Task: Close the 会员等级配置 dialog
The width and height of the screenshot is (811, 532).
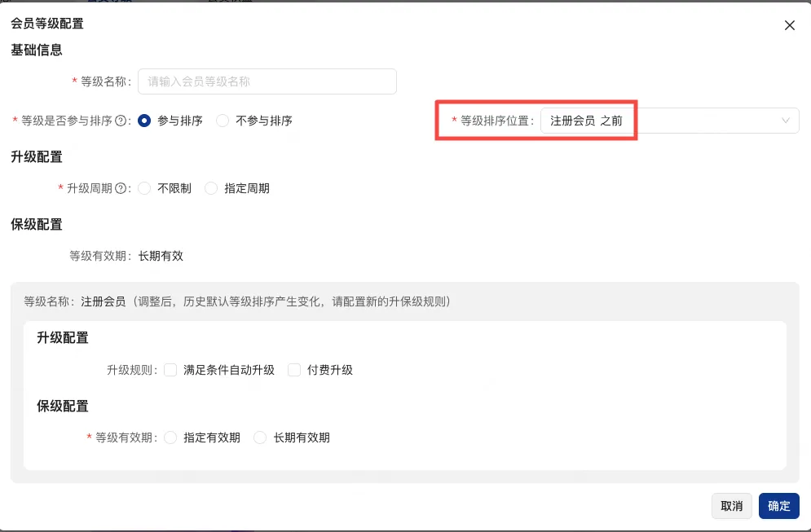Action: click(789, 25)
